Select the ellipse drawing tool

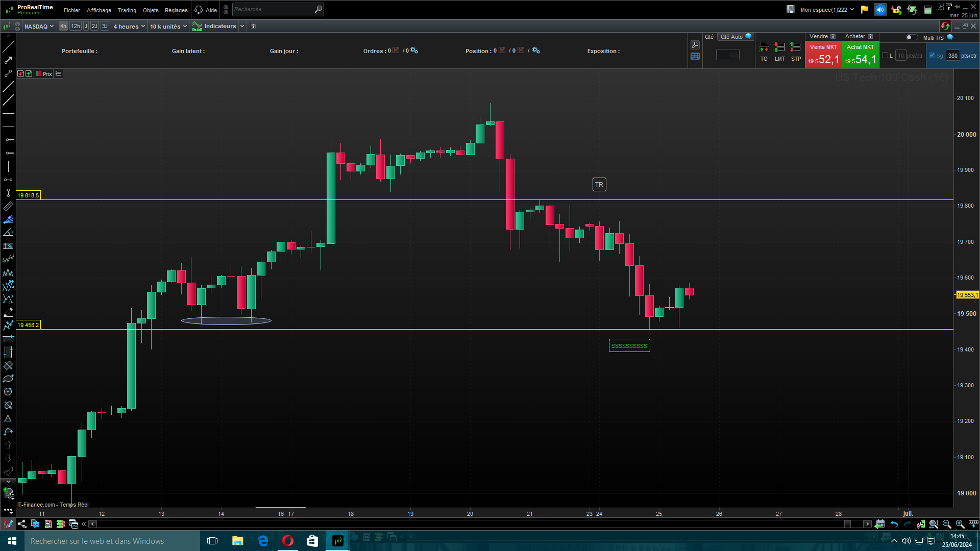pyautogui.click(x=8, y=379)
